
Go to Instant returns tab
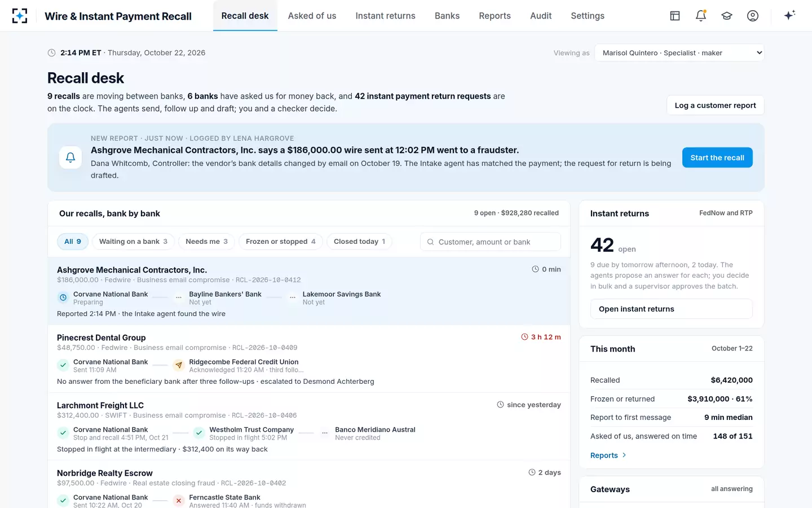tap(386, 16)
